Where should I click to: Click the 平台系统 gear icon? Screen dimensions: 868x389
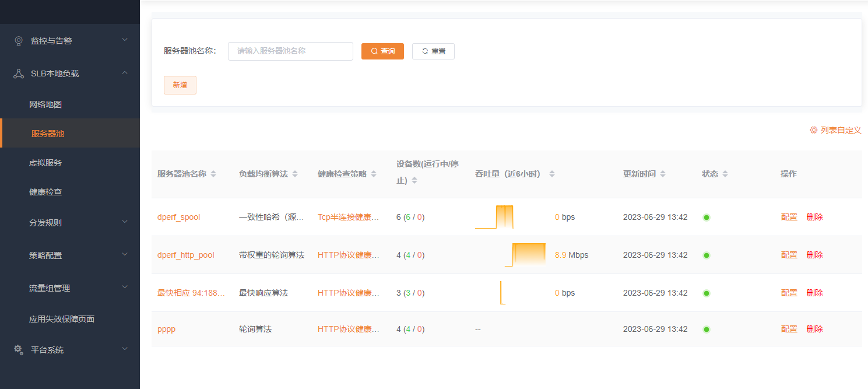point(19,350)
